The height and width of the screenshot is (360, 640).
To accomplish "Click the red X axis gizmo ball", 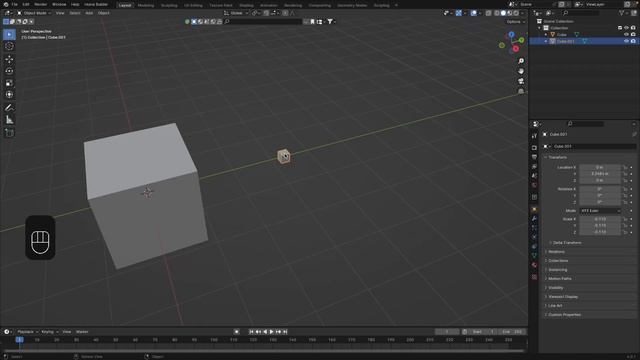I will (x=516, y=49).
